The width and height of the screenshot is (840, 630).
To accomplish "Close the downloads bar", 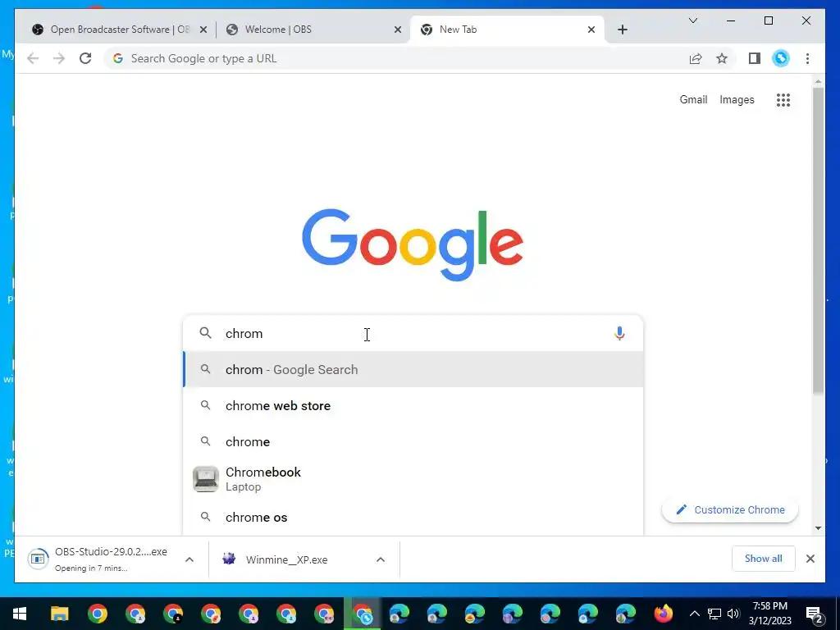I will tap(810, 559).
